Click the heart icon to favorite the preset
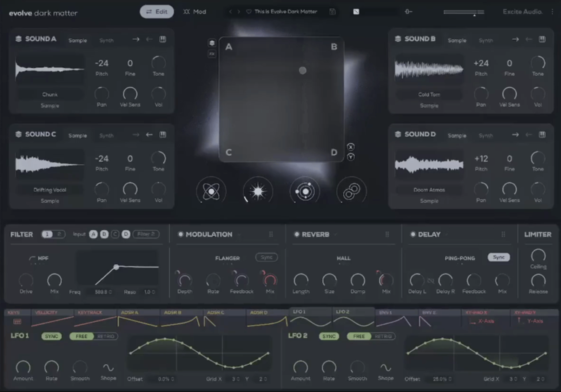This screenshot has width=561, height=392. pos(249,12)
